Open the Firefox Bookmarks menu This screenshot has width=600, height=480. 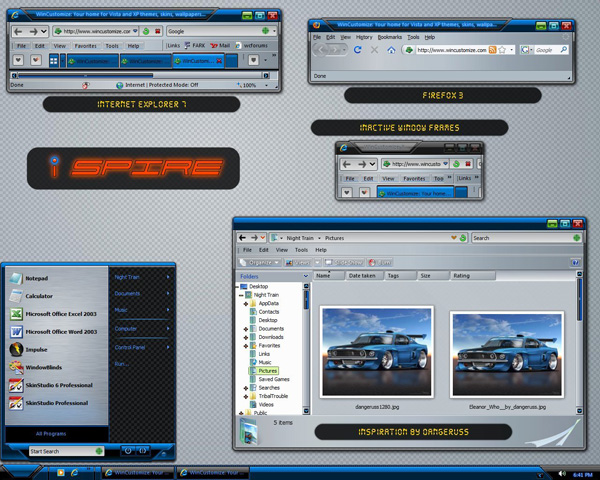tap(390, 37)
